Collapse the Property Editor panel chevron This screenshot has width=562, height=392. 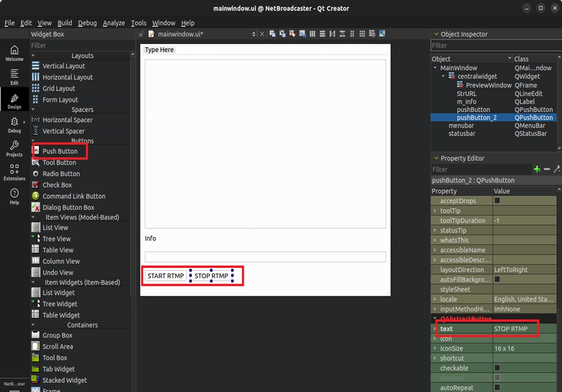pyautogui.click(x=436, y=158)
